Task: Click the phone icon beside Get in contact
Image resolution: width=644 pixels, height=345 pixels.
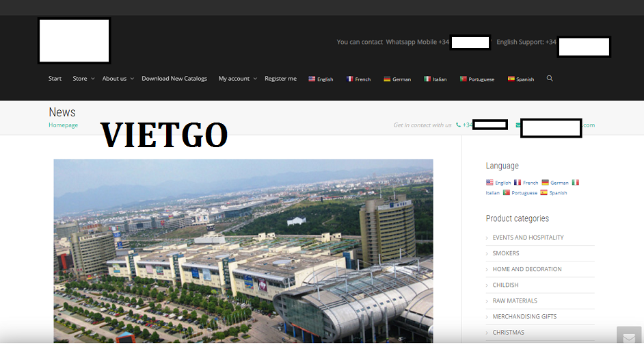Action: [x=458, y=125]
